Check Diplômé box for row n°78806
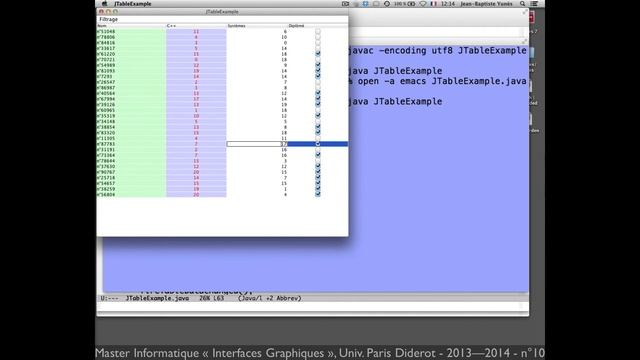 click(318, 37)
